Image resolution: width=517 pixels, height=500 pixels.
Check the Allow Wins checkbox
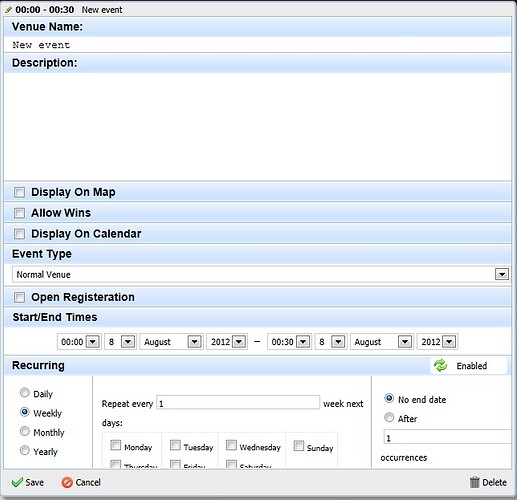19,213
